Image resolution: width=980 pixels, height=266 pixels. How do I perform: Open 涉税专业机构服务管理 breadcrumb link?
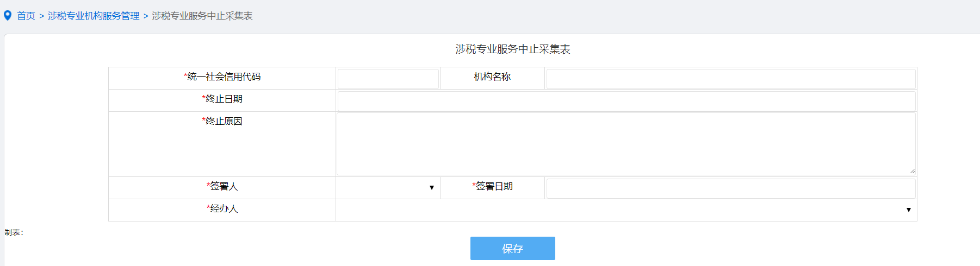[x=94, y=16]
